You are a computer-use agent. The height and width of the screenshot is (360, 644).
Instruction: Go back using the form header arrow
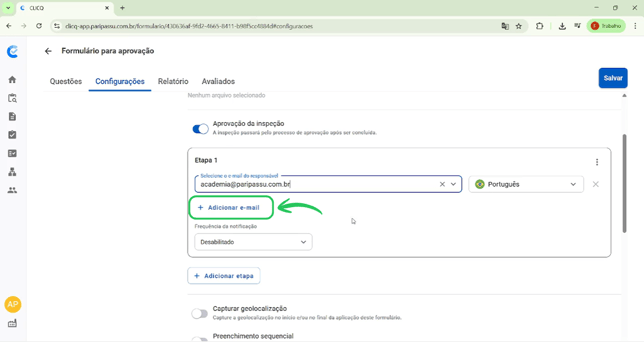tap(48, 51)
